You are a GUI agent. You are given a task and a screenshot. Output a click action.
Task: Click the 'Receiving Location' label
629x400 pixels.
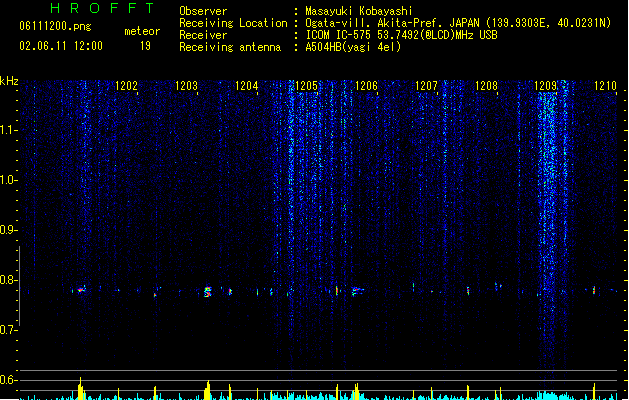pos(233,23)
